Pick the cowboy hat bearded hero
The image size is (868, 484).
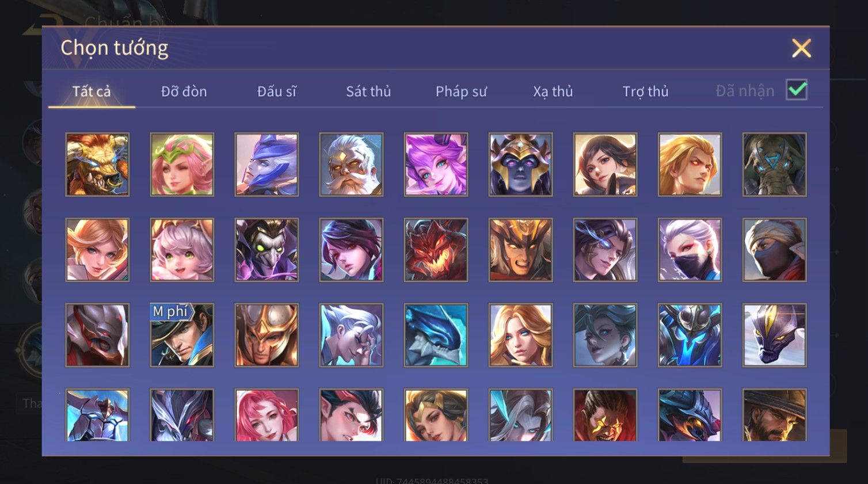[774, 415]
